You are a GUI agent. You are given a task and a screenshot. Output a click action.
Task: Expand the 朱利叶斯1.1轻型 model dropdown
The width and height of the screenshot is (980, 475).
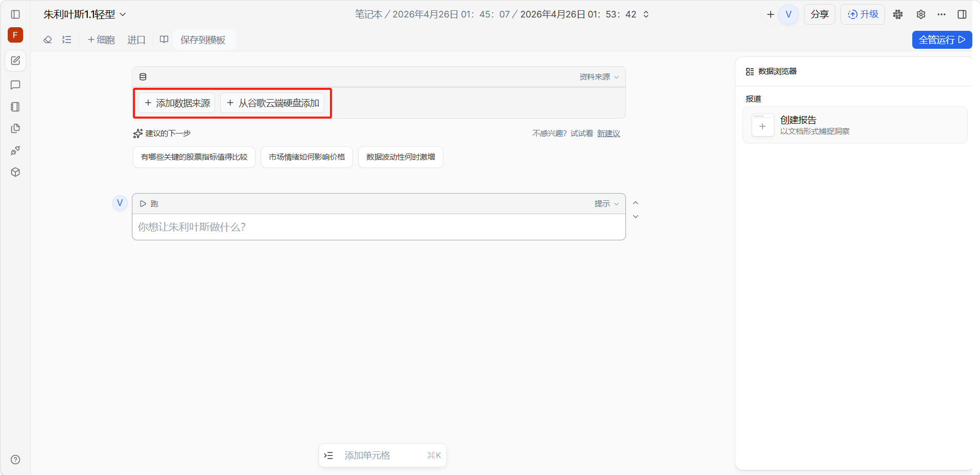click(x=85, y=14)
